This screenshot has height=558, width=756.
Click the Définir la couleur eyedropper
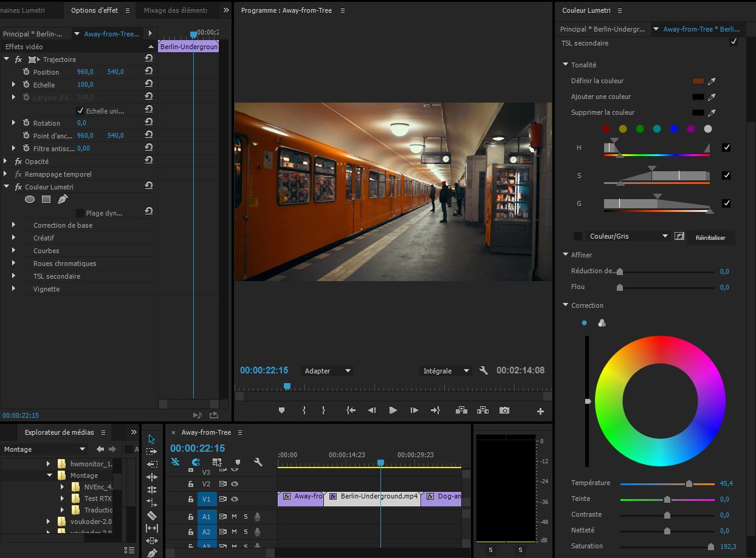coord(712,81)
